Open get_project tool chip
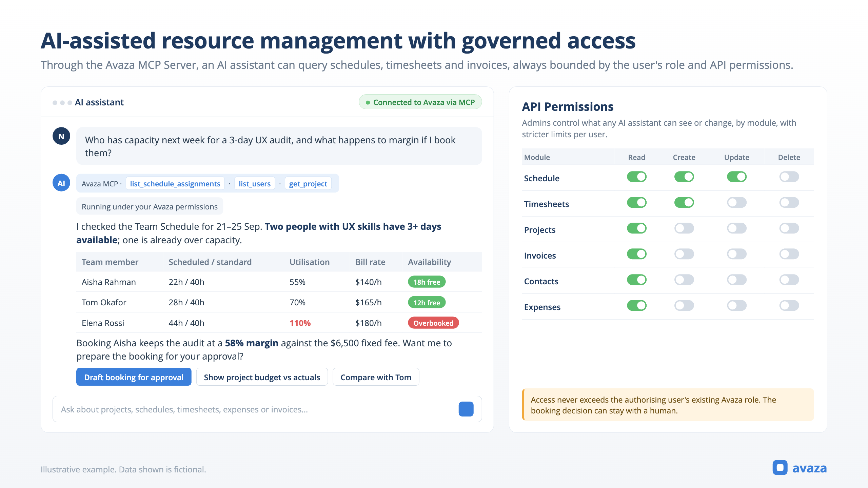Image resolution: width=868 pixels, height=488 pixels. pos(308,184)
